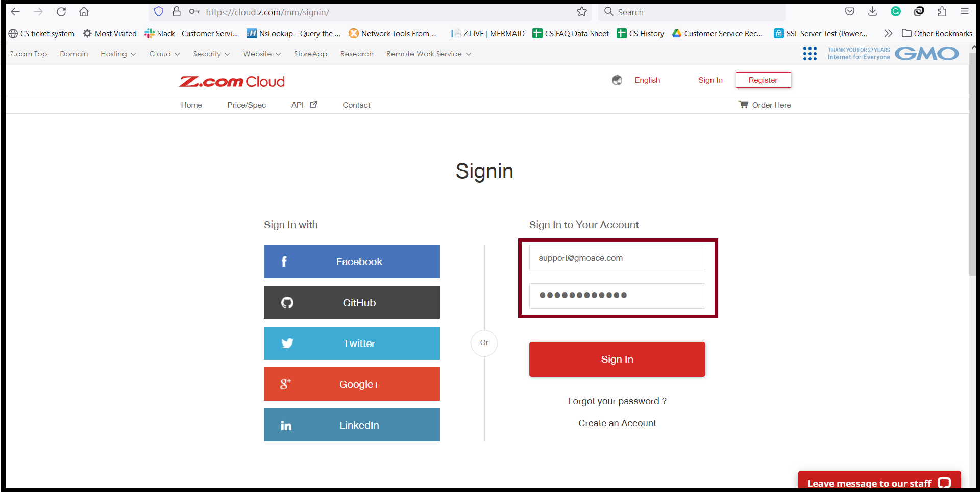Open the Network Tools bookmark
The image size is (980, 492).
(x=393, y=33)
